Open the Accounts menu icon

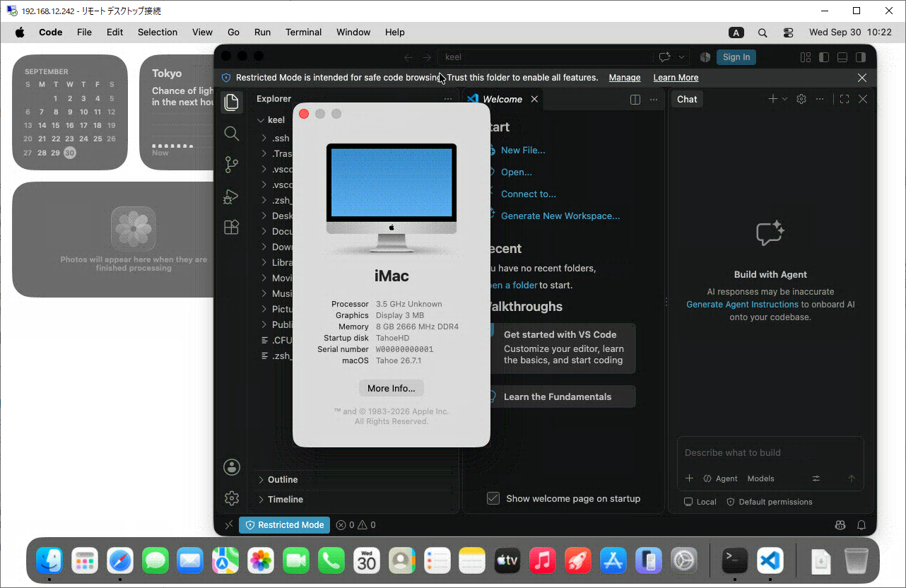tap(231, 467)
